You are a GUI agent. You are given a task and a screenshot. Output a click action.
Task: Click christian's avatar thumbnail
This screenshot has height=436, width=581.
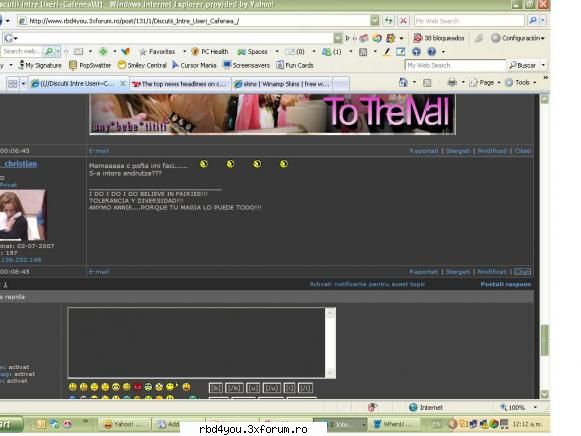(23, 215)
